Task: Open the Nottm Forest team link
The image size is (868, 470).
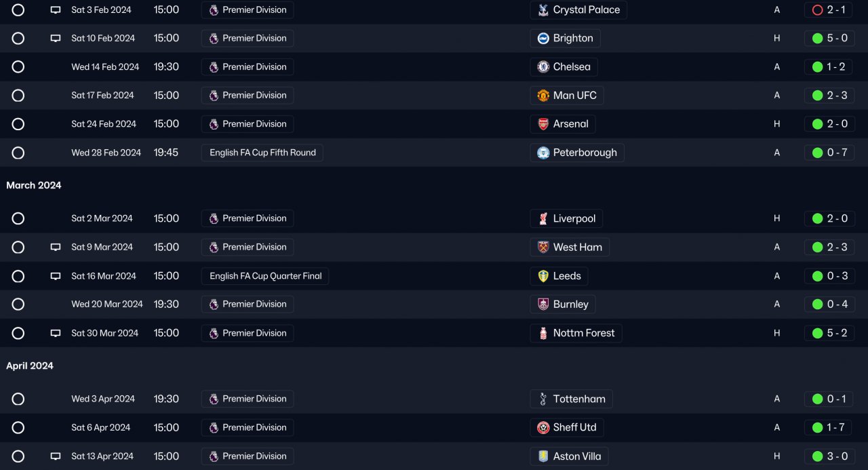Action: click(x=576, y=333)
